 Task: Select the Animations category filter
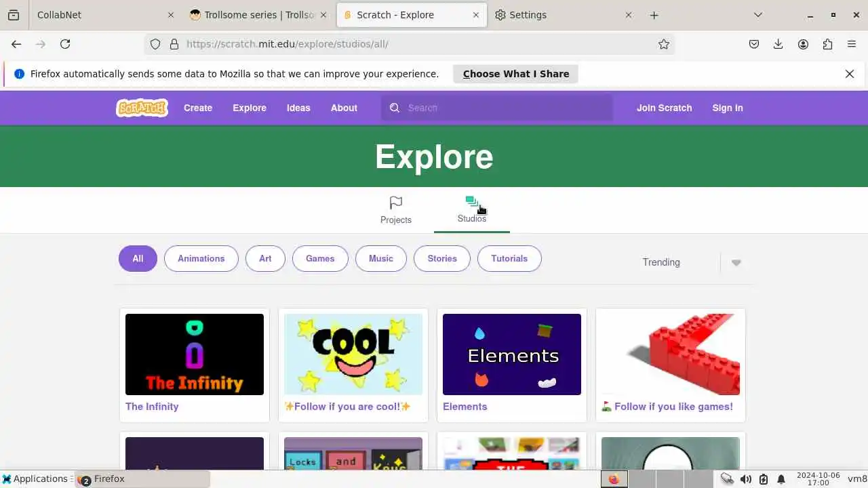(201, 258)
